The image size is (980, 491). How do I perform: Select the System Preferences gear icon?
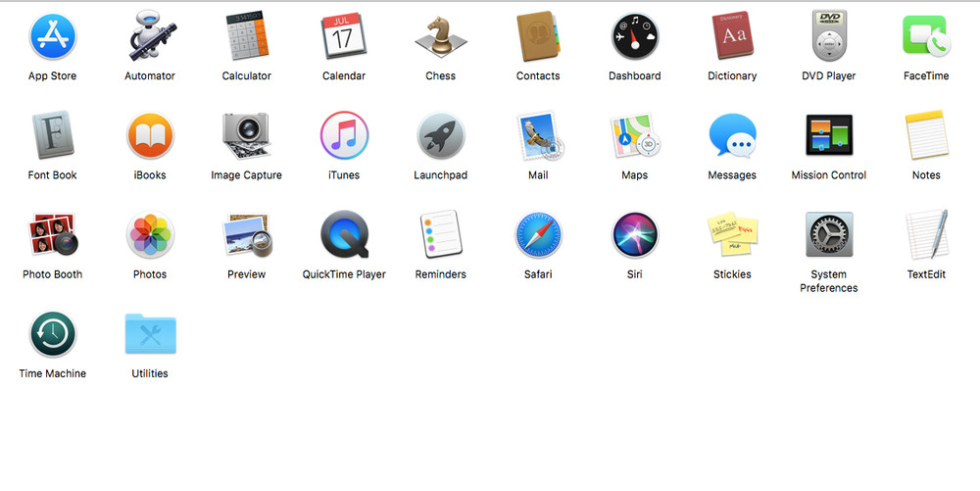click(x=829, y=234)
